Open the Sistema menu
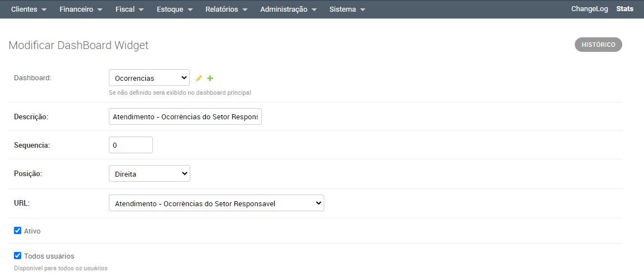 [x=347, y=9]
